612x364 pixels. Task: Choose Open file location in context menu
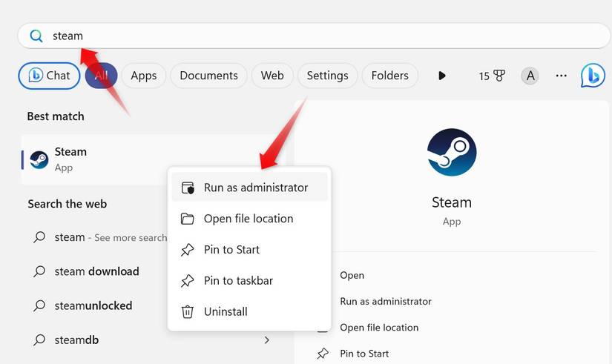[250, 219]
